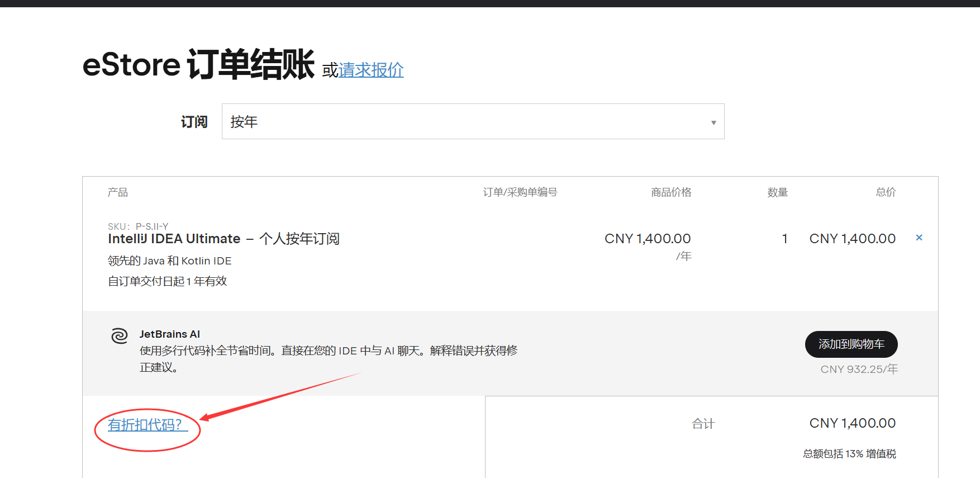Viewport: 980px width, 478px height.
Task: Click the CNY 932.25/年 price text
Action: coord(859,369)
